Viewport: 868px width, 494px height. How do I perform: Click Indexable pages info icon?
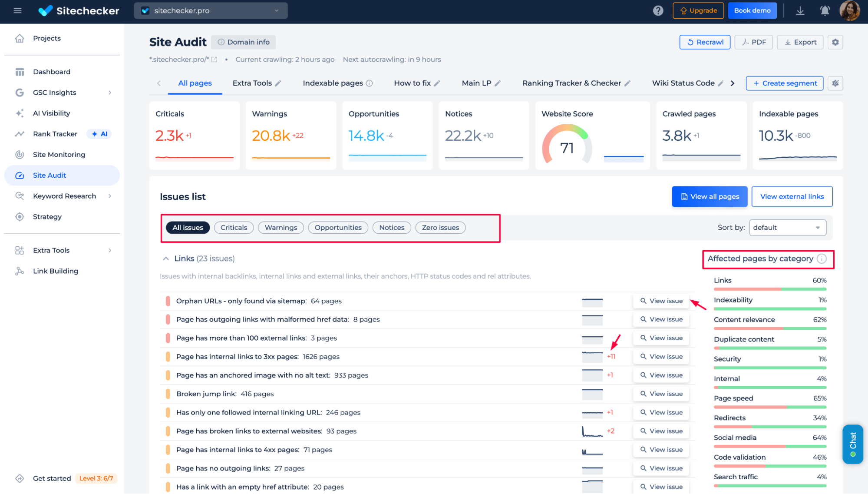pyautogui.click(x=369, y=83)
